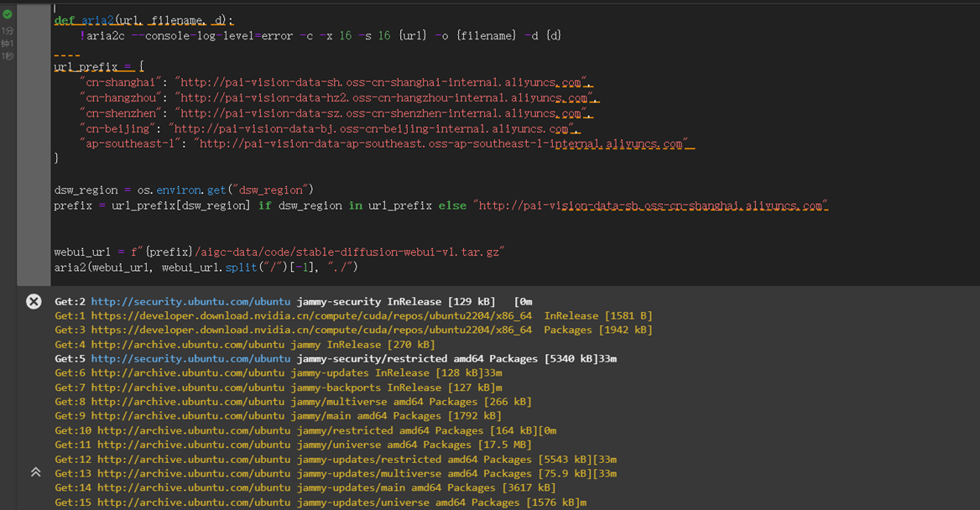Open the security.ubuntu.com link on the Get:5 line
Viewport: 980px width, 510px height.
click(190, 359)
